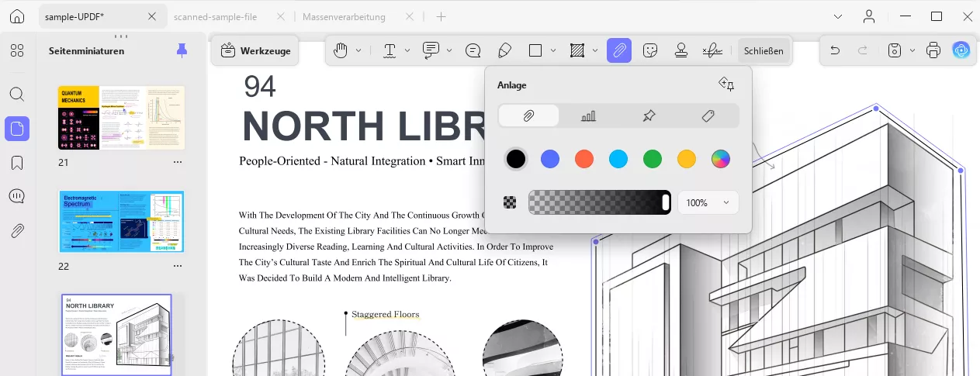The height and width of the screenshot is (376, 980).
Task: Switch to the scanned-sample-file tab
Action: tap(215, 16)
